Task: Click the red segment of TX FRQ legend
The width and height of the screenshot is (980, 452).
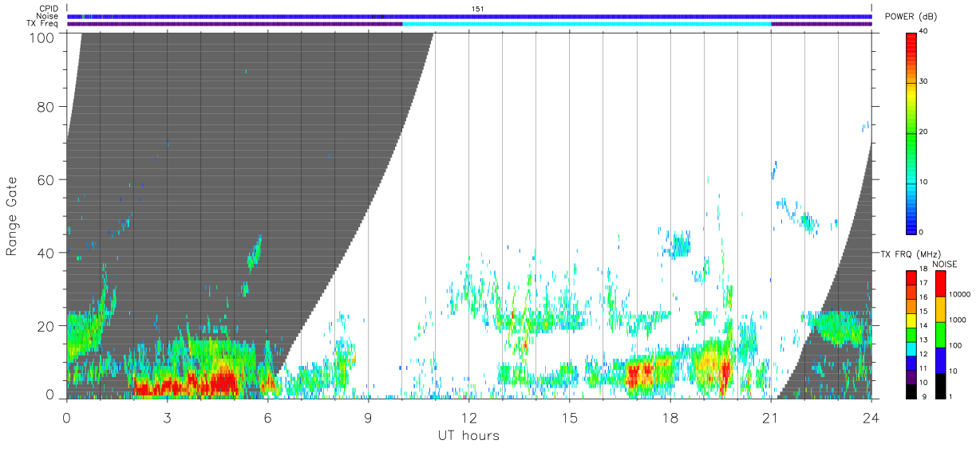Action: (911, 277)
